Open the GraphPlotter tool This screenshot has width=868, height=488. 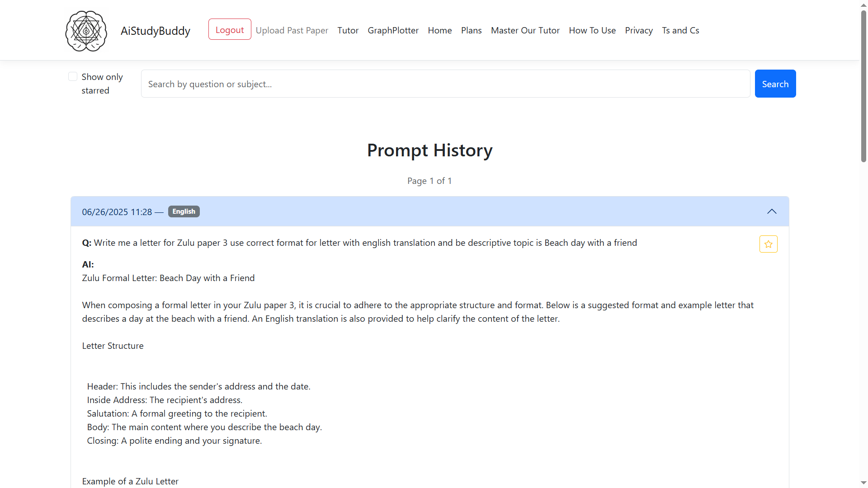(x=393, y=30)
